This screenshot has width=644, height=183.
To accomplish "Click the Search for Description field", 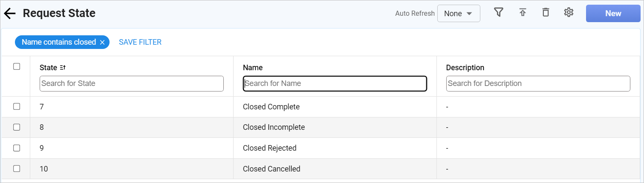I will click(x=538, y=83).
